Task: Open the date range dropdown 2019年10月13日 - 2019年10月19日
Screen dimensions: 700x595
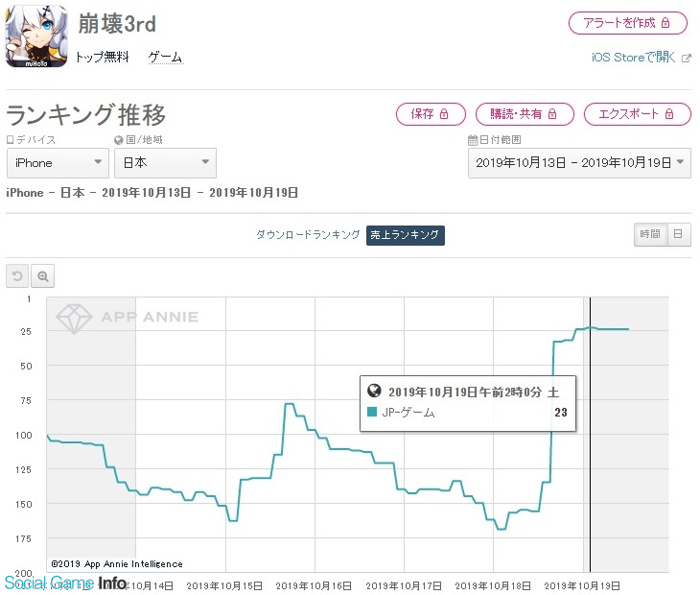Action: (579, 163)
